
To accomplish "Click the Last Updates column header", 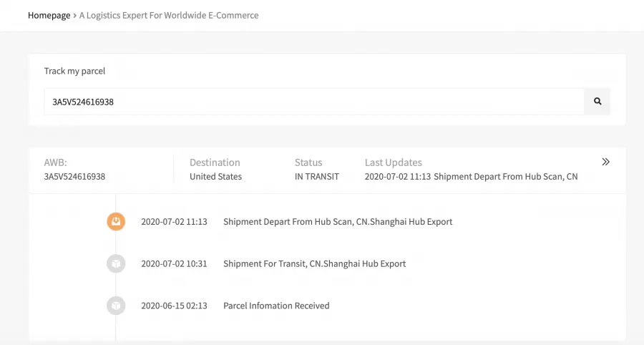I will coord(393,162).
